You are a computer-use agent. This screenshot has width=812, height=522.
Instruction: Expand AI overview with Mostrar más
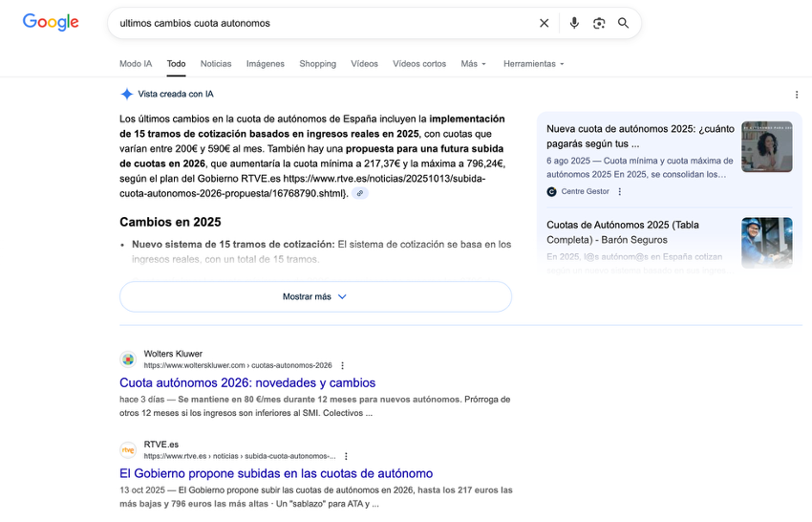click(x=315, y=296)
